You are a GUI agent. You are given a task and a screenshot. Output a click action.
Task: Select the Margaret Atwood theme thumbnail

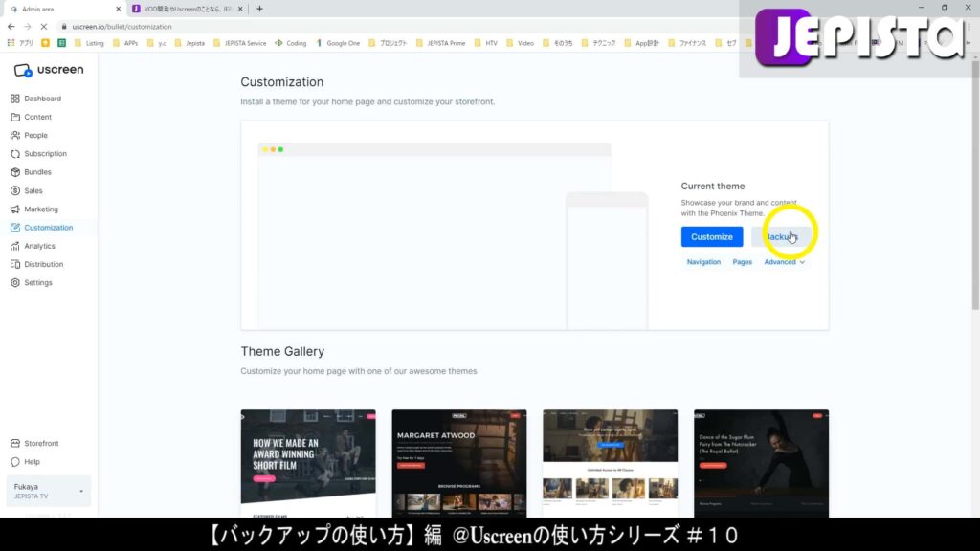click(459, 463)
